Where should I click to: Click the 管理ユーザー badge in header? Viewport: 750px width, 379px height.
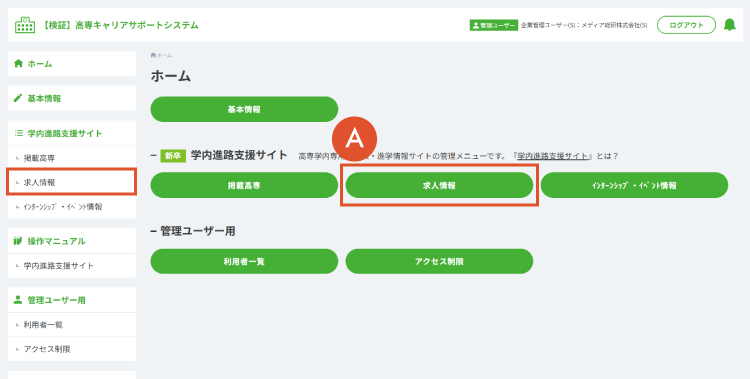point(494,25)
